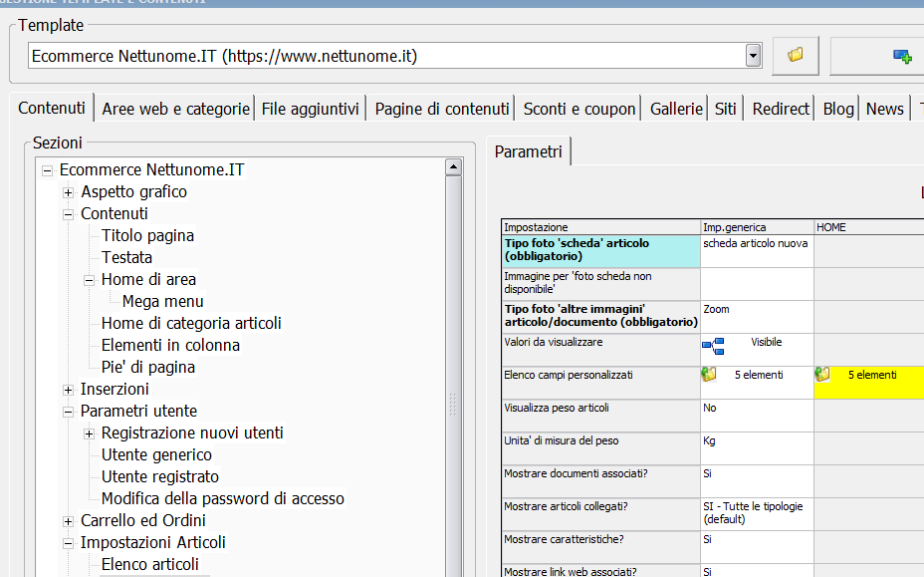Click the 'scheda articolo nuova' cell
The image size is (924, 577).
(758, 251)
